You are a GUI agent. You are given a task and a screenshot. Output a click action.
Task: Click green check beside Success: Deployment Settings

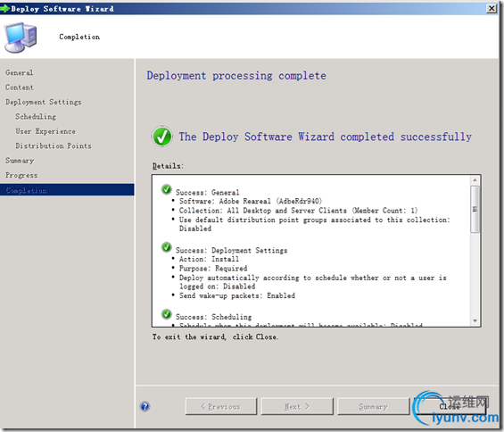[167, 247]
